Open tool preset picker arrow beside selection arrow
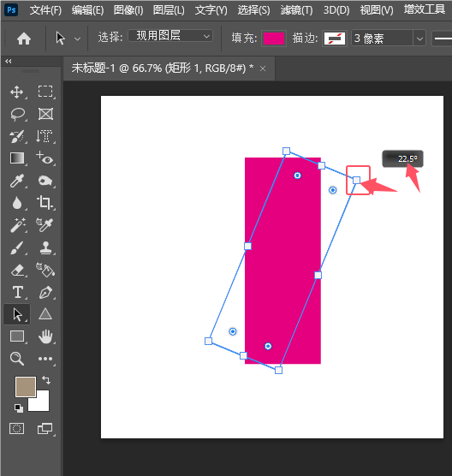The width and height of the screenshot is (452, 476). pos(77,39)
